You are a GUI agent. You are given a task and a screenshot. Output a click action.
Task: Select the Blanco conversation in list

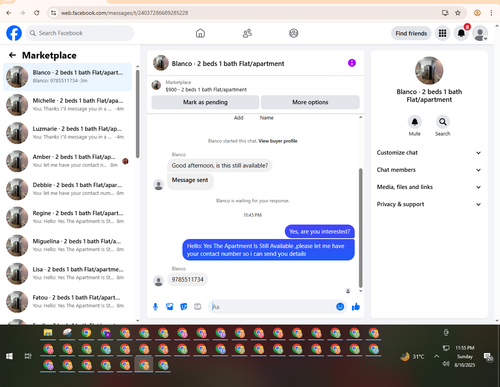point(67,77)
